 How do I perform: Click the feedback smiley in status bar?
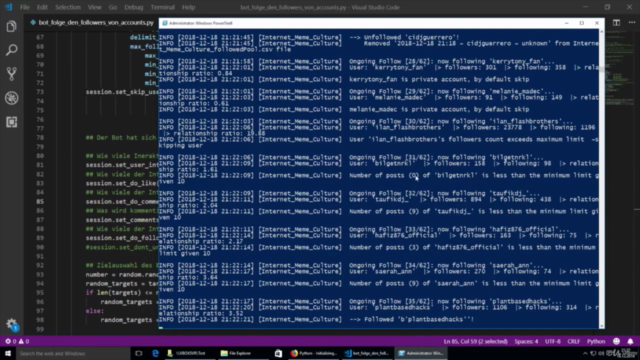point(616,341)
